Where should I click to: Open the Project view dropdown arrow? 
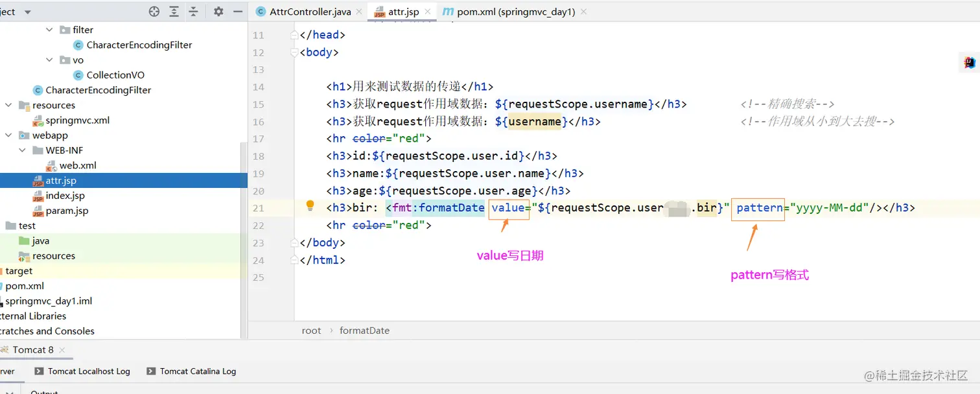click(27, 12)
